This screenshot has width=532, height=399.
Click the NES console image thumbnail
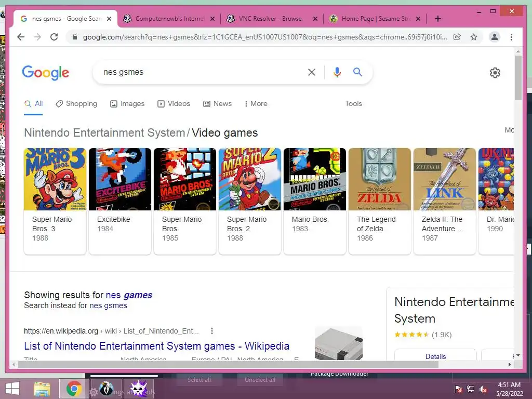click(x=339, y=343)
